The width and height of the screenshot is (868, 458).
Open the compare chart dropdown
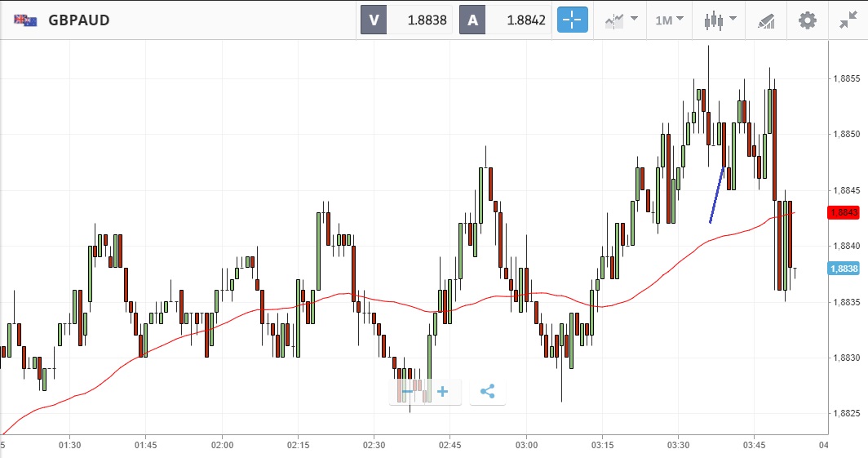tap(622, 20)
